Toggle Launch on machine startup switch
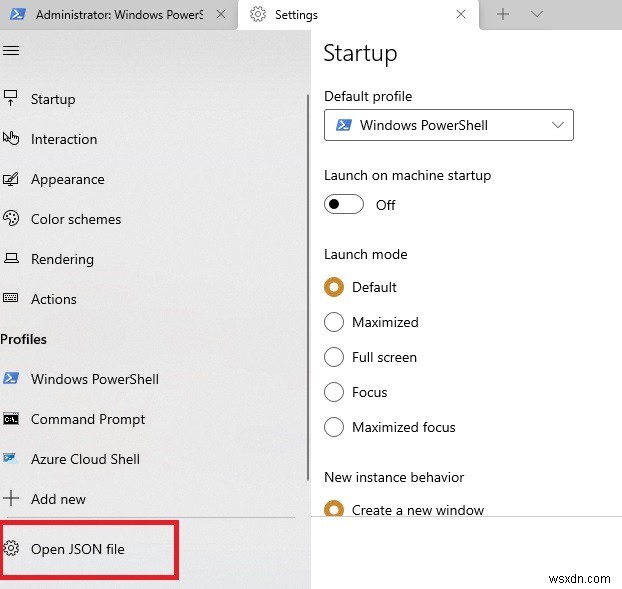622x589 pixels. click(344, 205)
